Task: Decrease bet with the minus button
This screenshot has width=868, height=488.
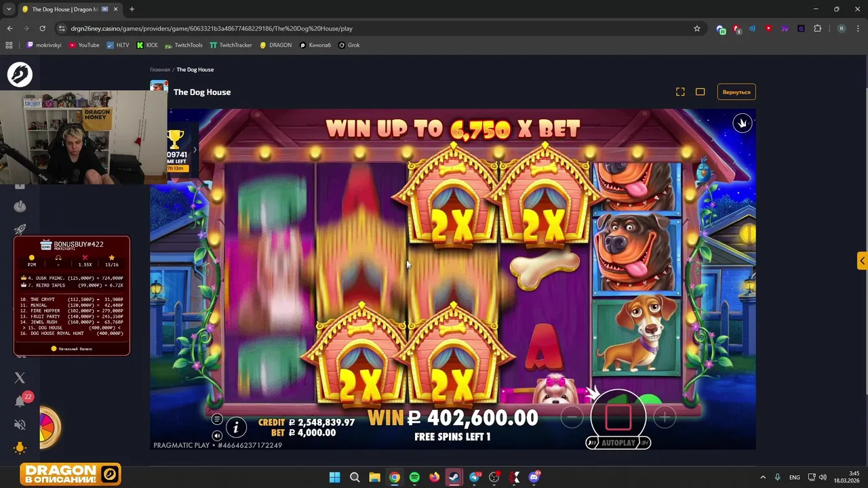Action: click(x=572, y=418)
